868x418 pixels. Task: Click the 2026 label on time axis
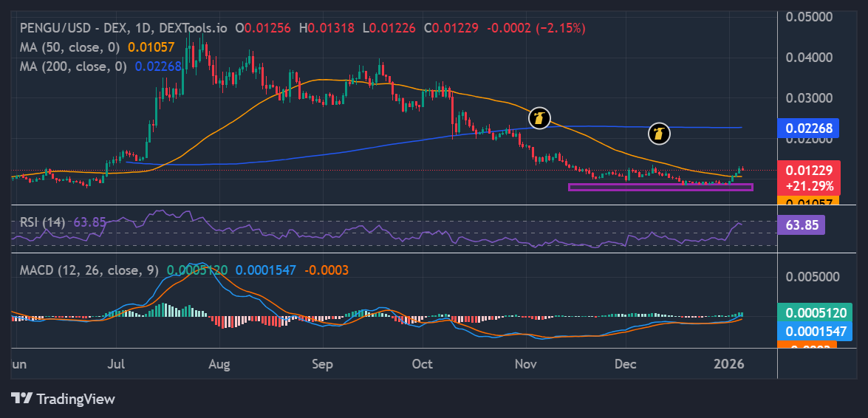click(729, 364)
